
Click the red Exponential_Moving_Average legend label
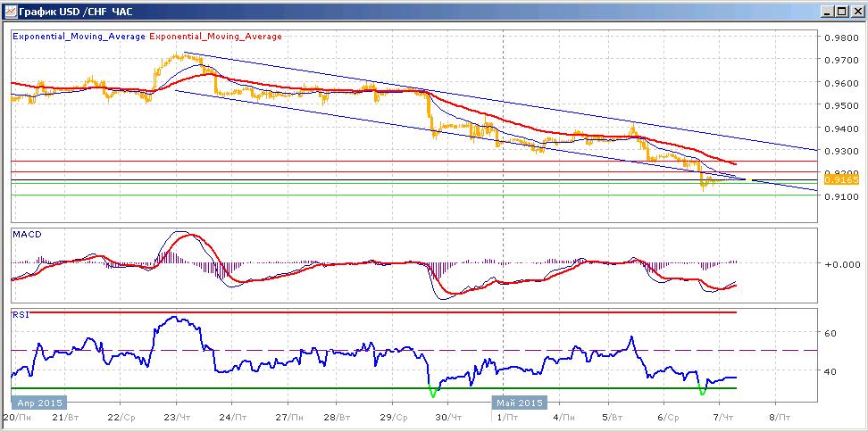[x=215, y=37]
